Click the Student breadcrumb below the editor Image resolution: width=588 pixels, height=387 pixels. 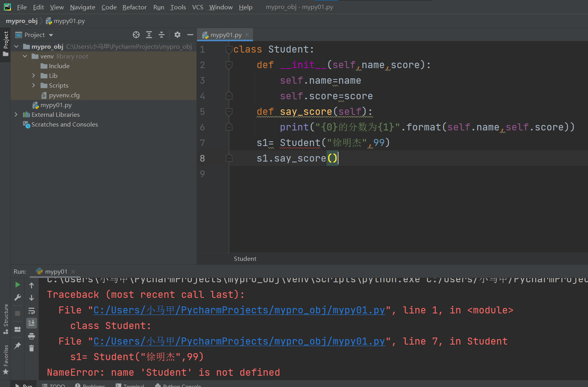point(245,259)
